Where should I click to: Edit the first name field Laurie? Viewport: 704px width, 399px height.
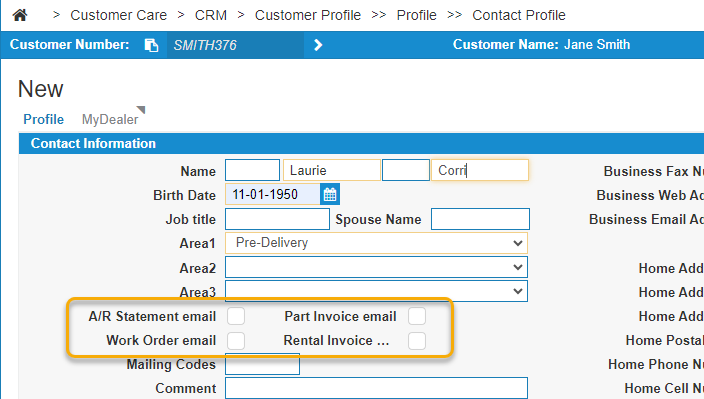(x=332, y=170)
